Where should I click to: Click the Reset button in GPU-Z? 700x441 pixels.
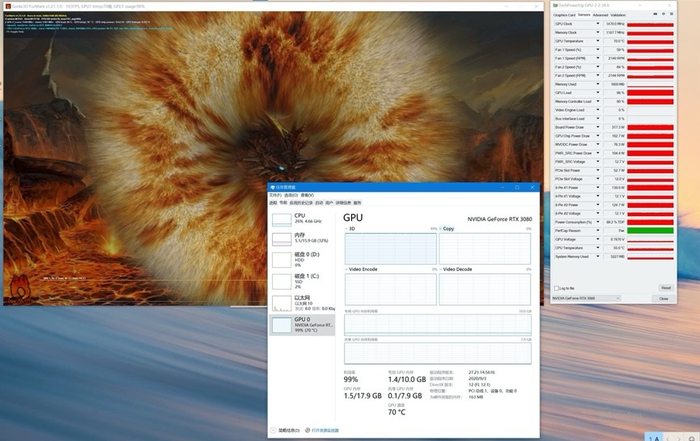(x=664, y=287)
